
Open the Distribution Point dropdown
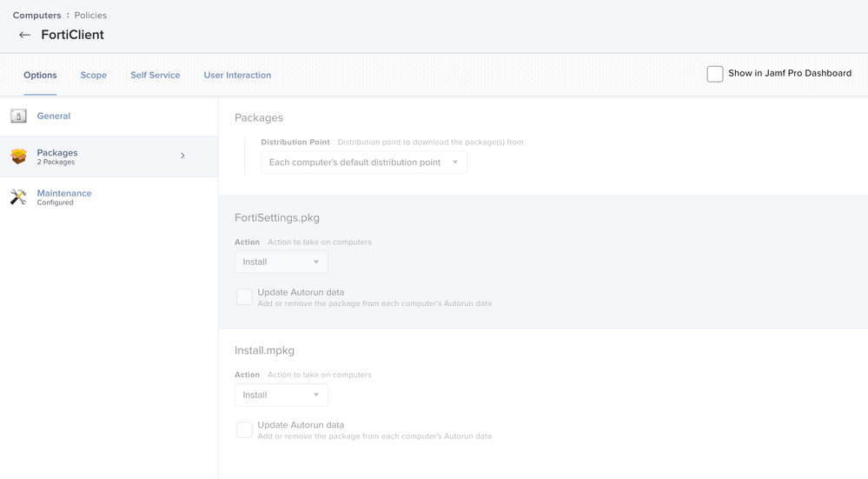coord(364,163)
